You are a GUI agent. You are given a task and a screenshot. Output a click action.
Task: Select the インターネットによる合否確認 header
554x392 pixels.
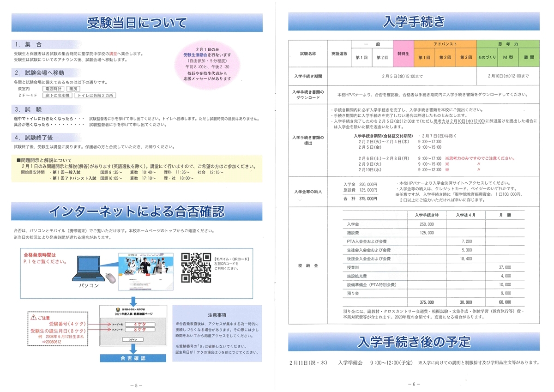pyautogui.click(x=137, y=211)
